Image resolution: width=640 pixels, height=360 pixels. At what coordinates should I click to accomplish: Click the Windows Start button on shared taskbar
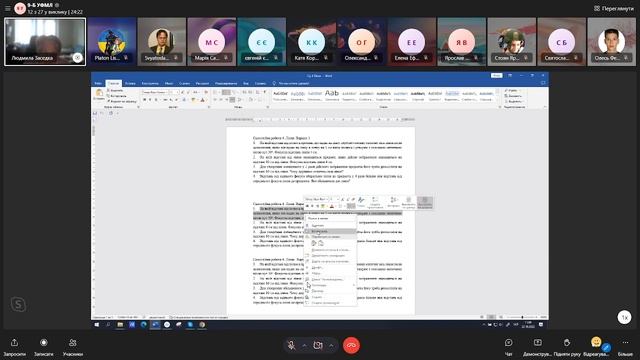tap(97, 325)
